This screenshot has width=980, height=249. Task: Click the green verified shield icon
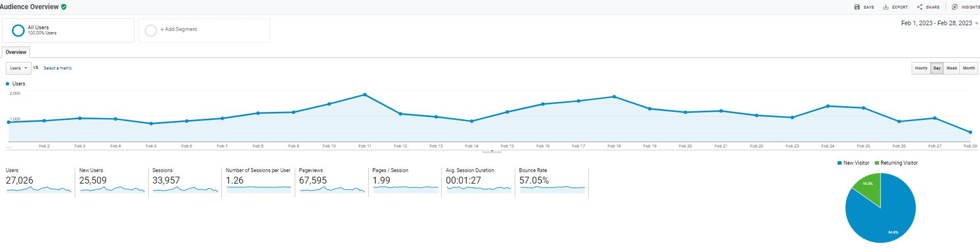coord(64,7)
